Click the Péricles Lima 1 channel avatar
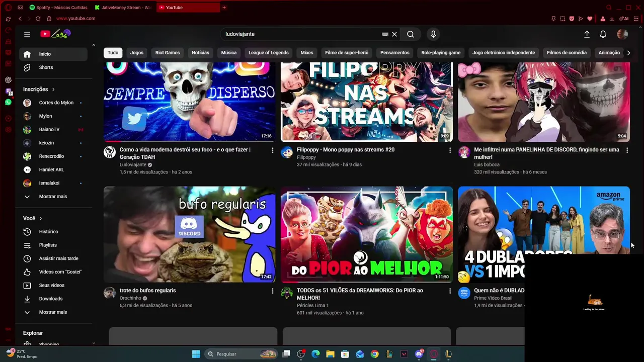This screenshot has height=362, width=644. point(287,293)
